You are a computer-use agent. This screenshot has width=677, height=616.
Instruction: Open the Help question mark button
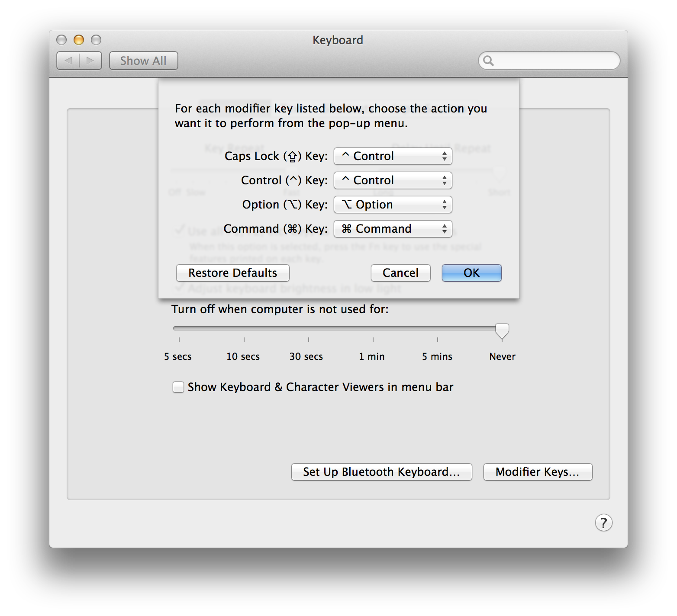[x=603, y=523]
